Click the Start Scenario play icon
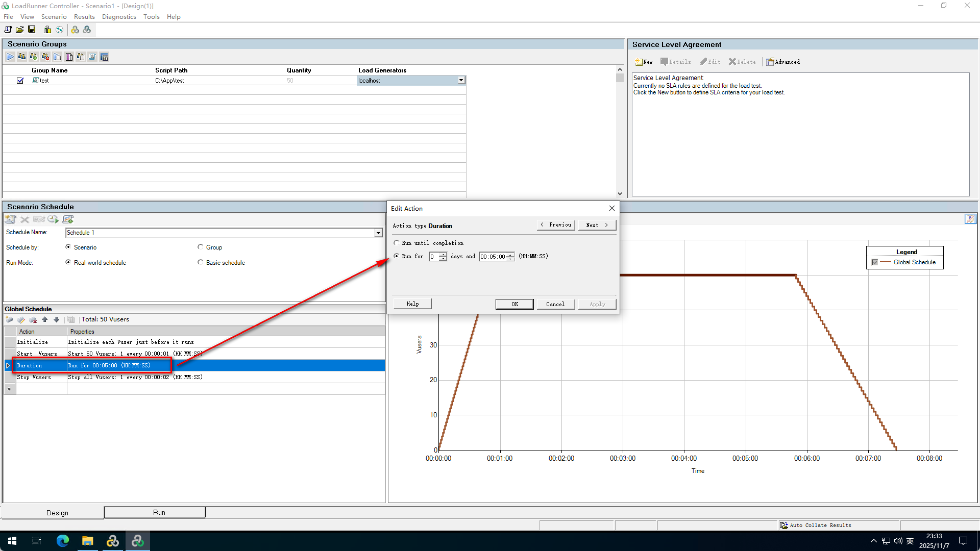 [10, 57]
